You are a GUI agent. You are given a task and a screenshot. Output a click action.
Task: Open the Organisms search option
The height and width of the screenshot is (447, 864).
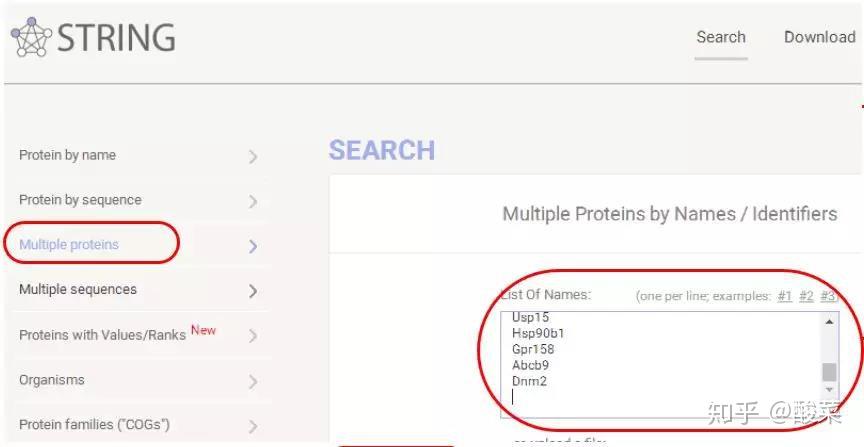click(52, 380)
